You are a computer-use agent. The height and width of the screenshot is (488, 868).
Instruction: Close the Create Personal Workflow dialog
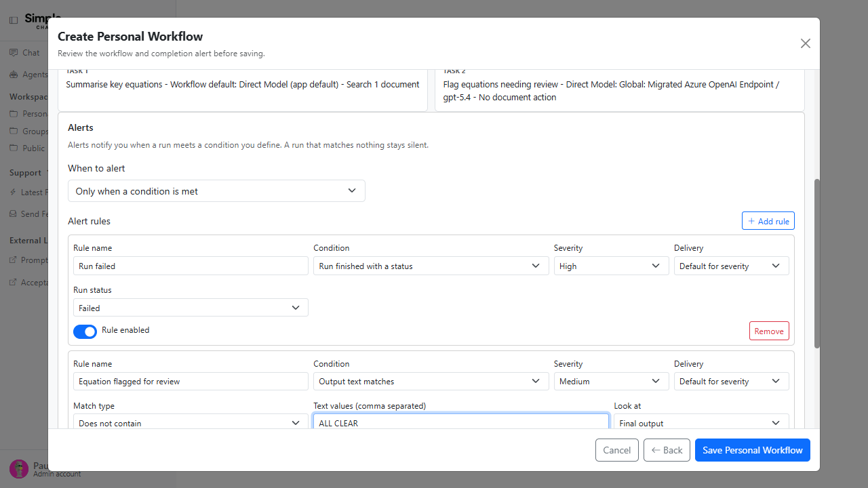coord(805,43)
